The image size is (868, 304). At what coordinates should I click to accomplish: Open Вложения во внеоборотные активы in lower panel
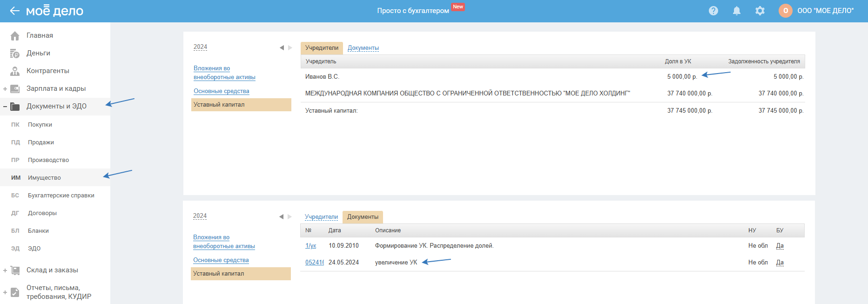tap(224, 242)
